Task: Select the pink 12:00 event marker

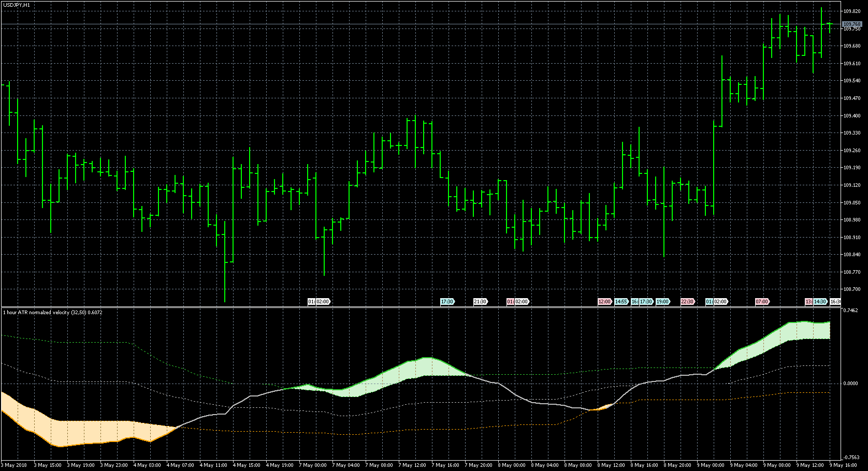Action: [x=604, y=302]
